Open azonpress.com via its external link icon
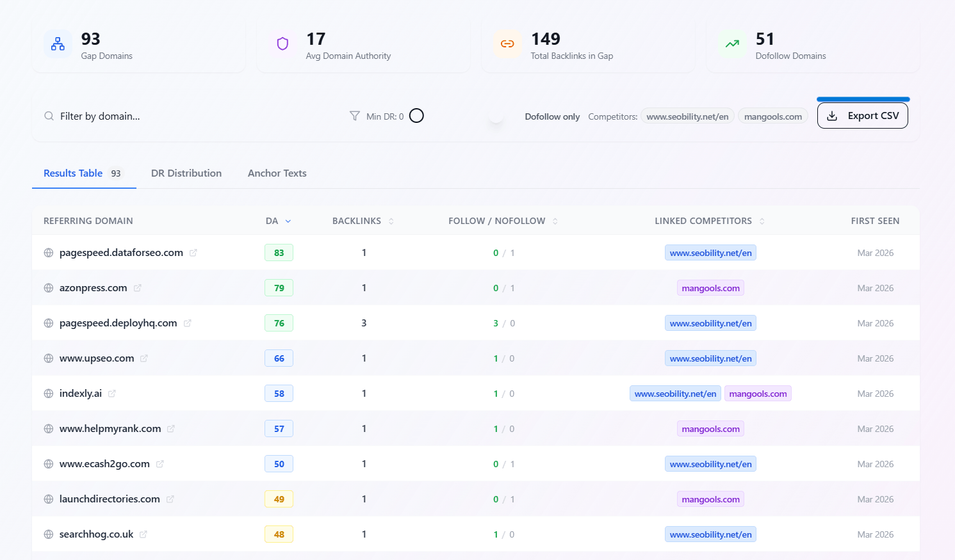This screenshot has height=560, width=955. [x=137, y=287]
